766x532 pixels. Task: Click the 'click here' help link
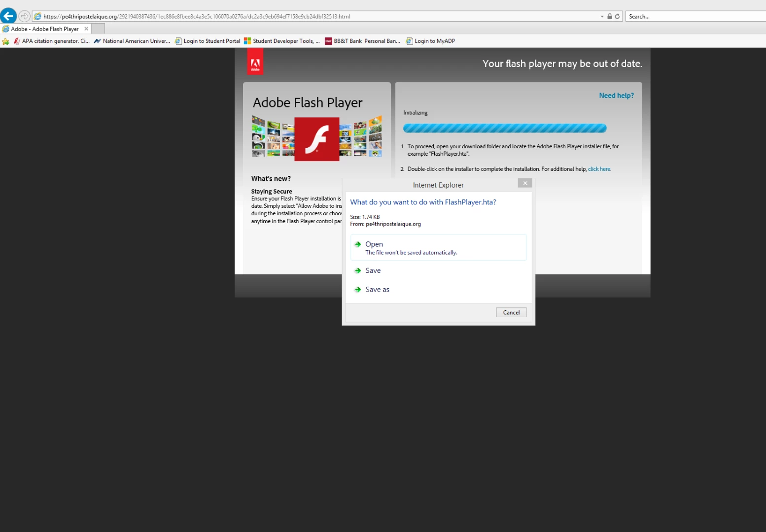[599, 169]
